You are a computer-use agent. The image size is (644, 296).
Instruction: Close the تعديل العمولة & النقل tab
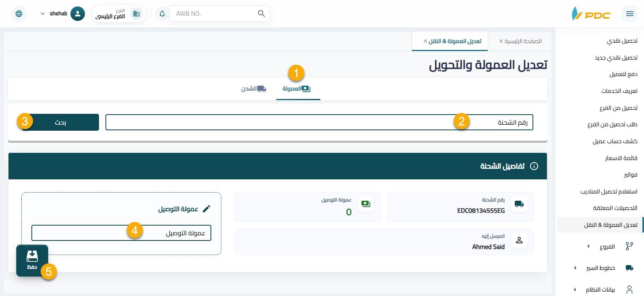coord(425,41)
